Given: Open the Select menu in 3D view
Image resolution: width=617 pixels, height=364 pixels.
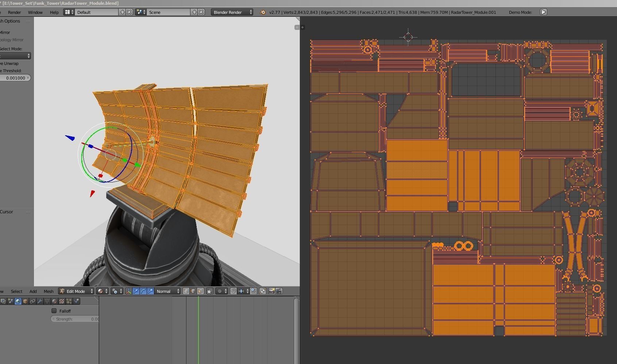Looking at the screenshot, I should point(16,291).
